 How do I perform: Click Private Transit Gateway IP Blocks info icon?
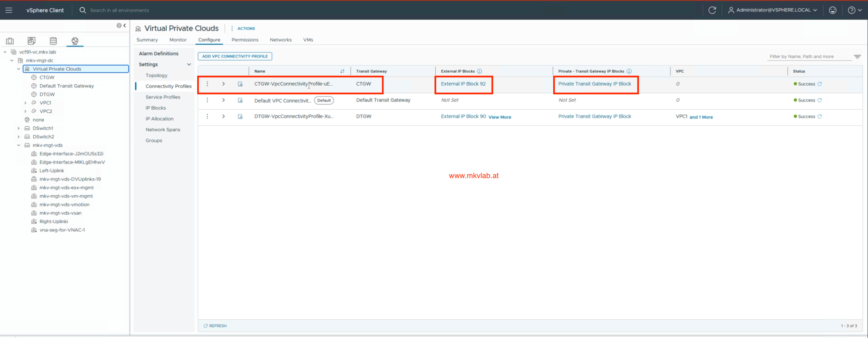point(629,71)
